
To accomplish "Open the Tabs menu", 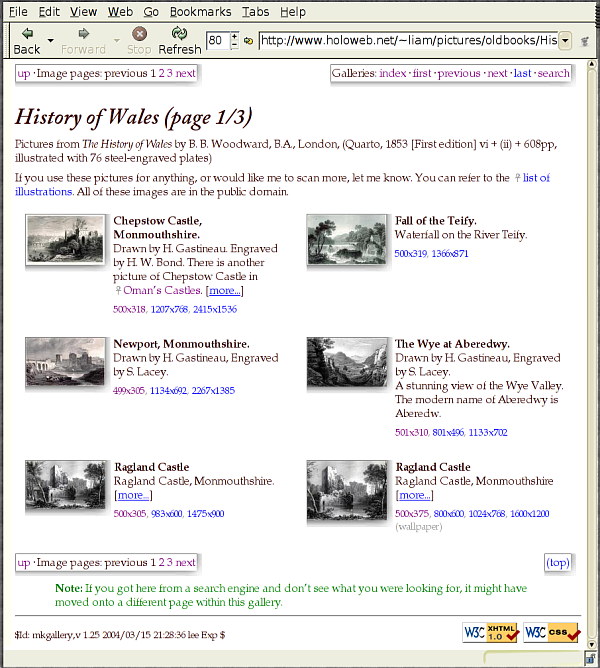I will tap(255, 12).
